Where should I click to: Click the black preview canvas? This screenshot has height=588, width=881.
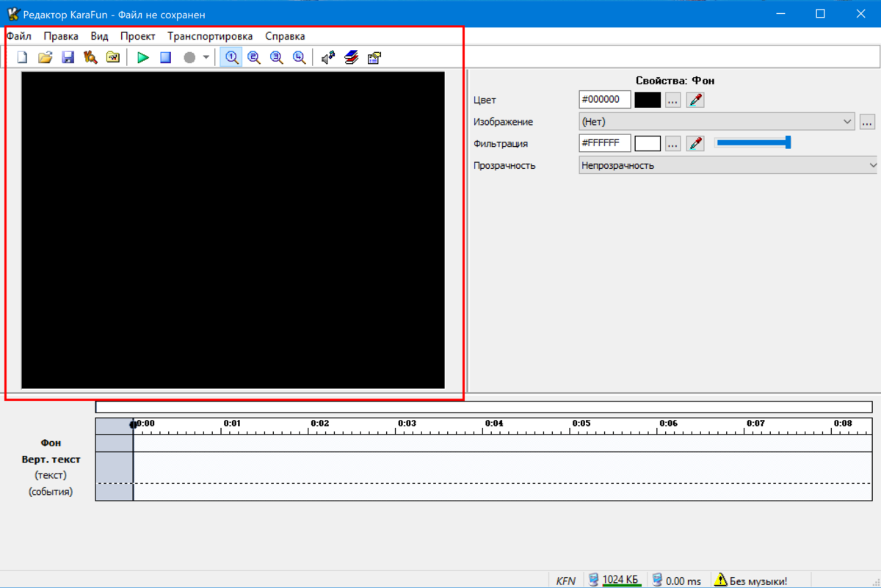[233, 230]
